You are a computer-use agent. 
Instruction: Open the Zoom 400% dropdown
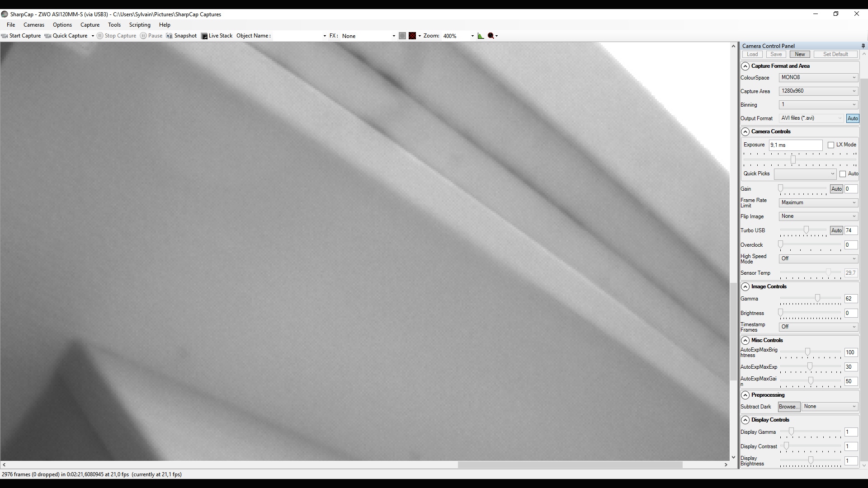click(x=472, y=36)
